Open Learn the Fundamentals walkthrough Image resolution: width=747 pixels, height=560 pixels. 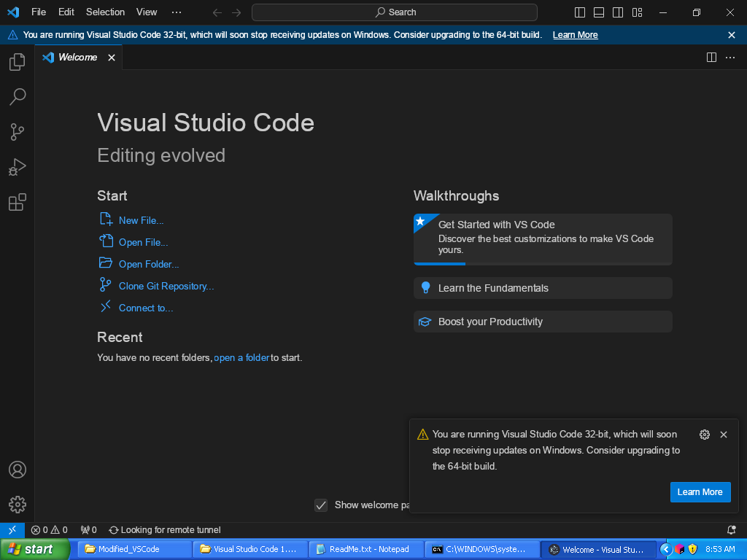543,288
